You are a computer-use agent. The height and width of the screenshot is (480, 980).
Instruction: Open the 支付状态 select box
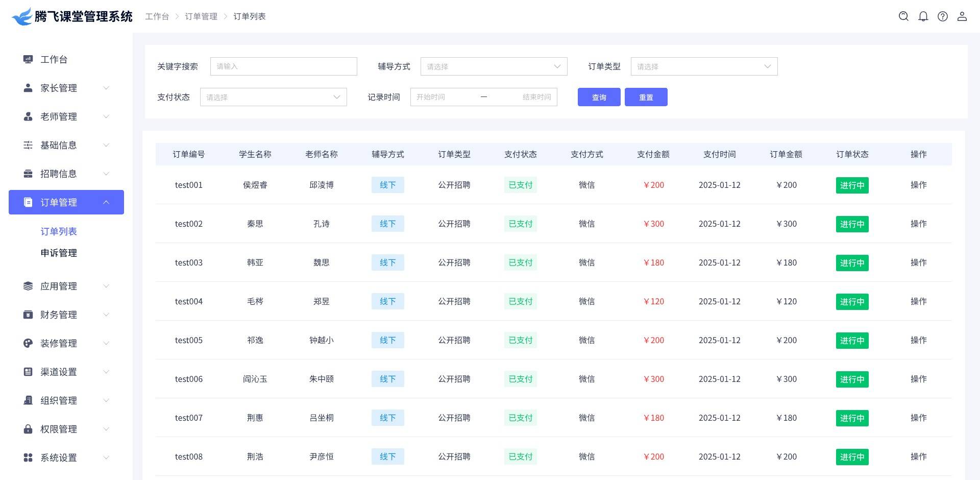click(273, 97)
